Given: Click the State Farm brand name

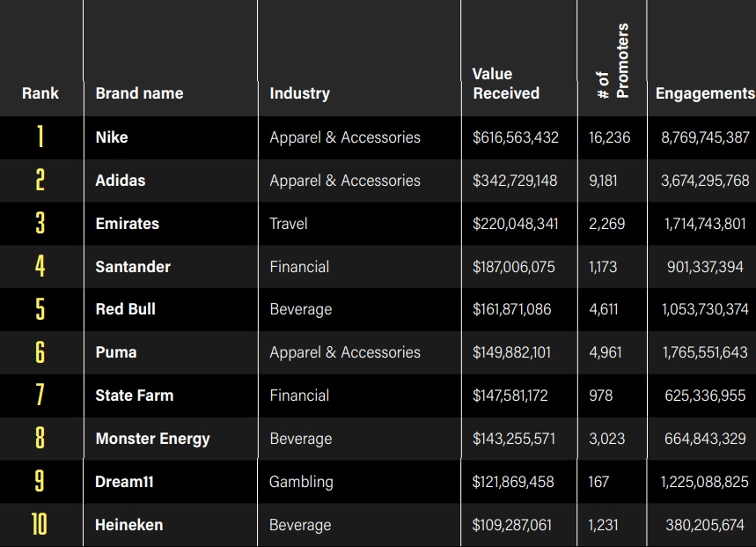Looking at the screenshot, I should pos(135,395).
